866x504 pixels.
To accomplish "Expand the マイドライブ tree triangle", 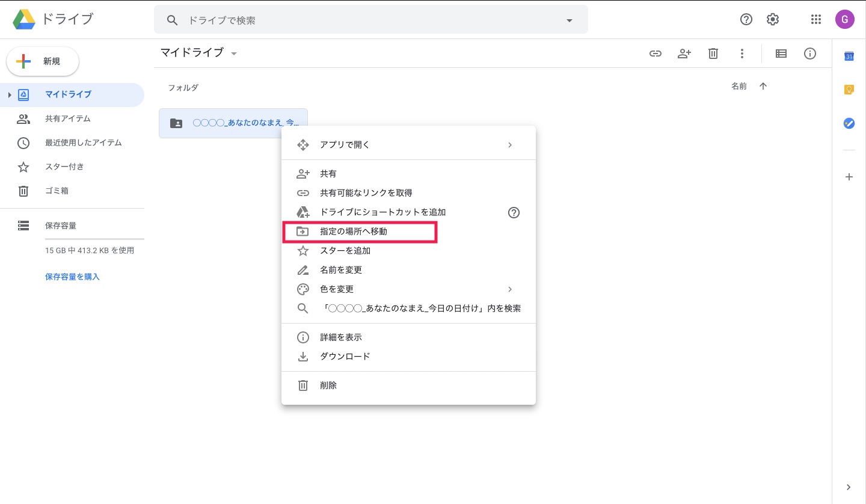I will coord(10,95).
